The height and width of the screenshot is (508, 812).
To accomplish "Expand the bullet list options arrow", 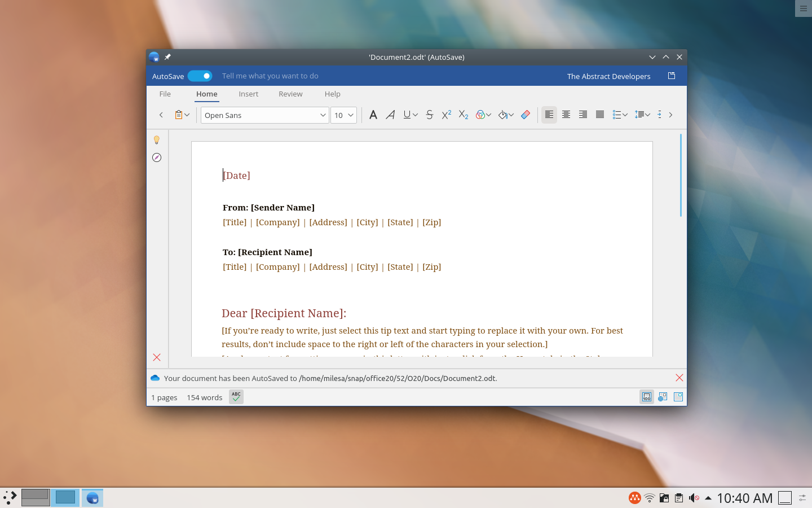I will pyautogui.click(x=625, y=115).
